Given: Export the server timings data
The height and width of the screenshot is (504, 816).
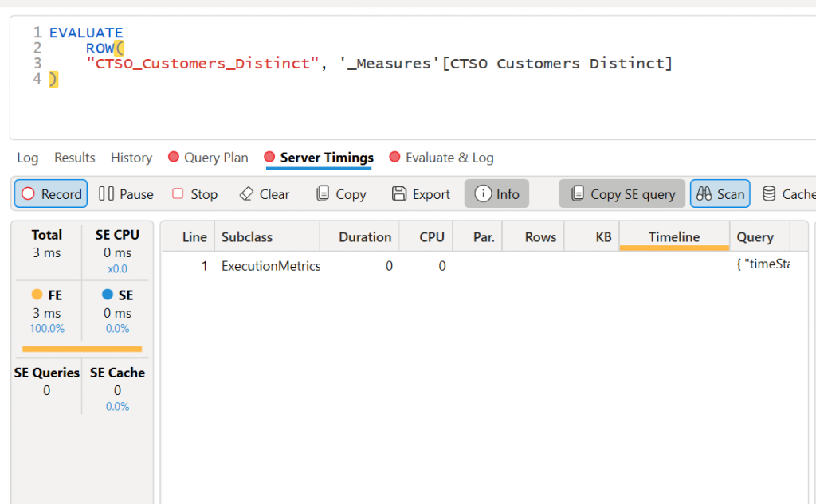Looking at the screenshot, I should (x=421, y=194).
